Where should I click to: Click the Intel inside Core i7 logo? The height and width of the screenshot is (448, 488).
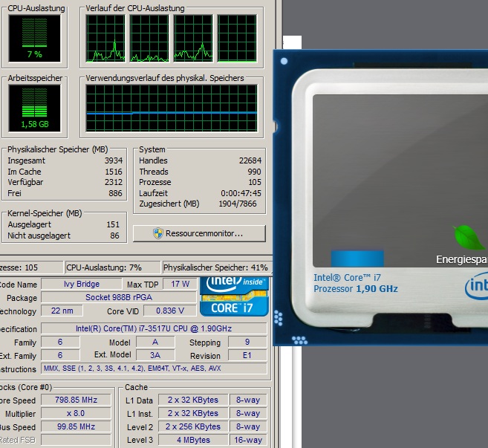234,296
